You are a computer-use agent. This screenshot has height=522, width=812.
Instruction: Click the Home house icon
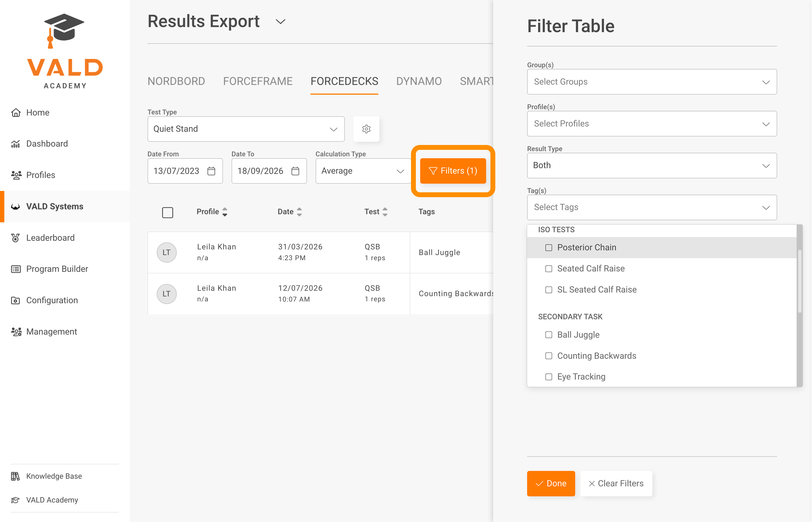[x=16, y=113]
